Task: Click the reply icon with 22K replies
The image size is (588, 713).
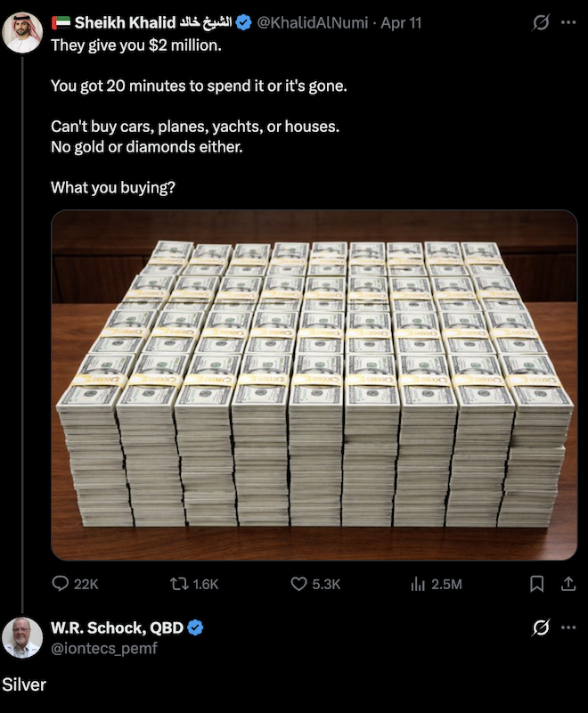Action: tap(61, 584)
